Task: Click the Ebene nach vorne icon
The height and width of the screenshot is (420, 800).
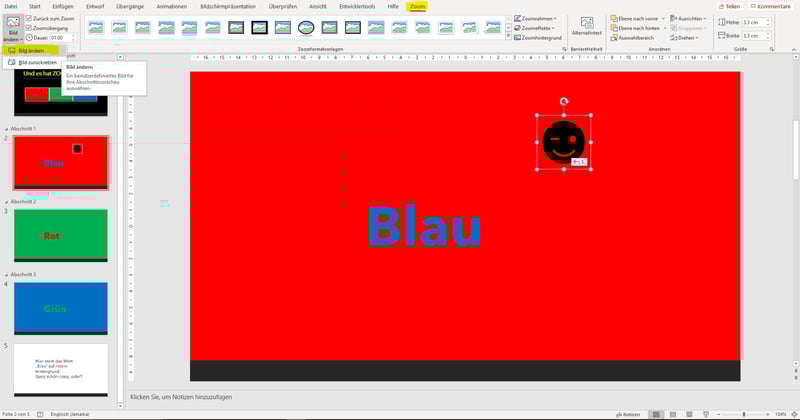Action: click(614, 18)
